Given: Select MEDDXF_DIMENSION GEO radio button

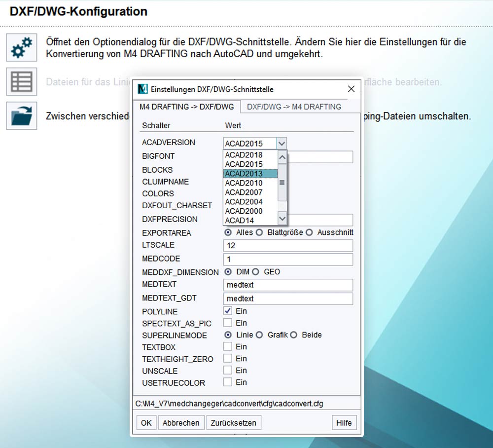Looking at the screenshot, I should (x=255, y=272).
